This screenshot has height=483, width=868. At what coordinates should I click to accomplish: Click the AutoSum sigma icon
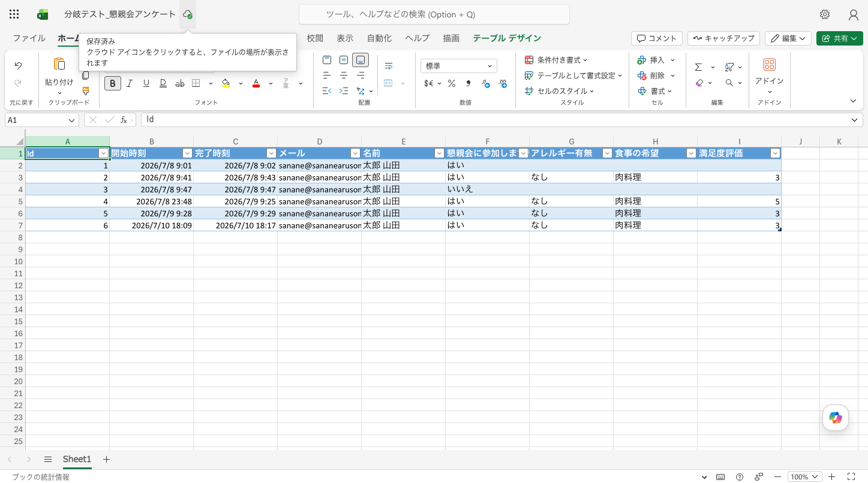698,67
